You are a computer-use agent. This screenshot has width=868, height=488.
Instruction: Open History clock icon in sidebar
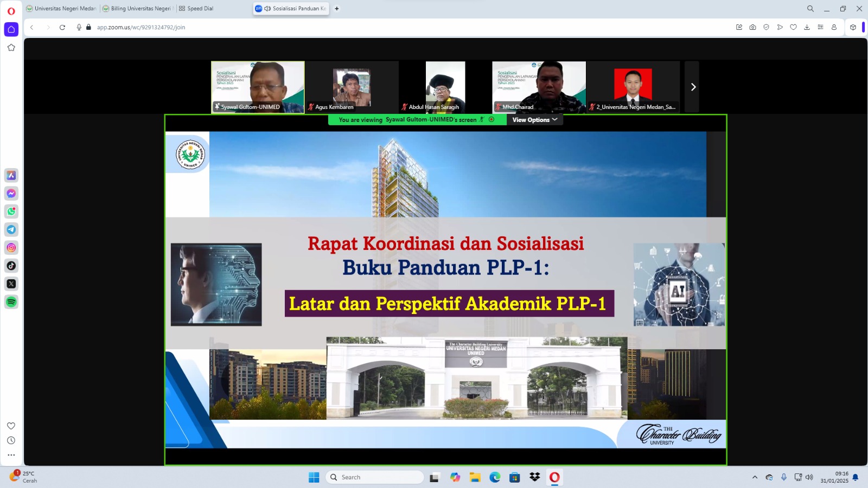(11, 440)
